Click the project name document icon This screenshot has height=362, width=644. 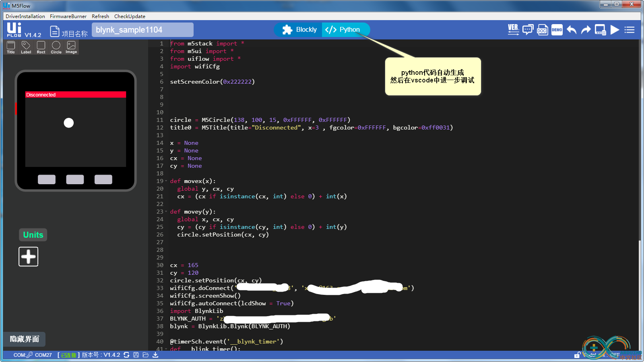pos(55,31)
